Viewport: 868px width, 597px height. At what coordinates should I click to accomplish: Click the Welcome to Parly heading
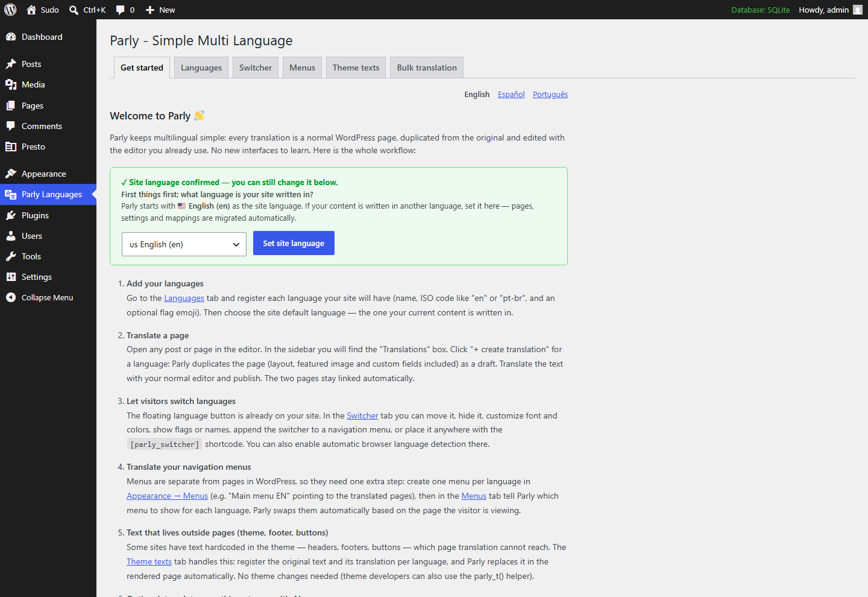tap(157, 116)
